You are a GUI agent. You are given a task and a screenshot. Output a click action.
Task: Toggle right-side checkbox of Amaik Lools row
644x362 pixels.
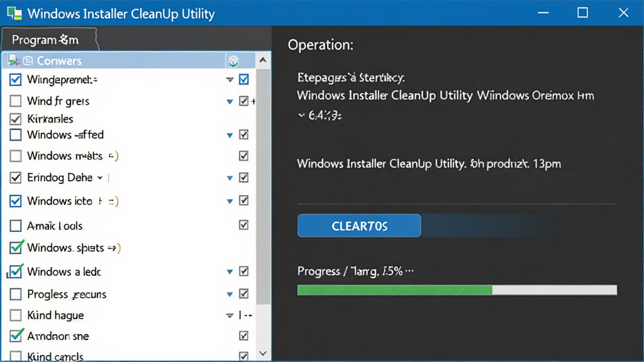(243, 225)
